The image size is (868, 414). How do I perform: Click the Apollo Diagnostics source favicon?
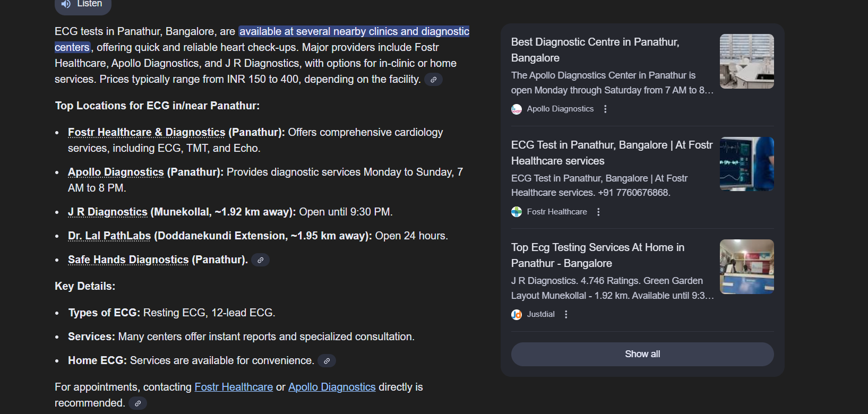point(517,109)
